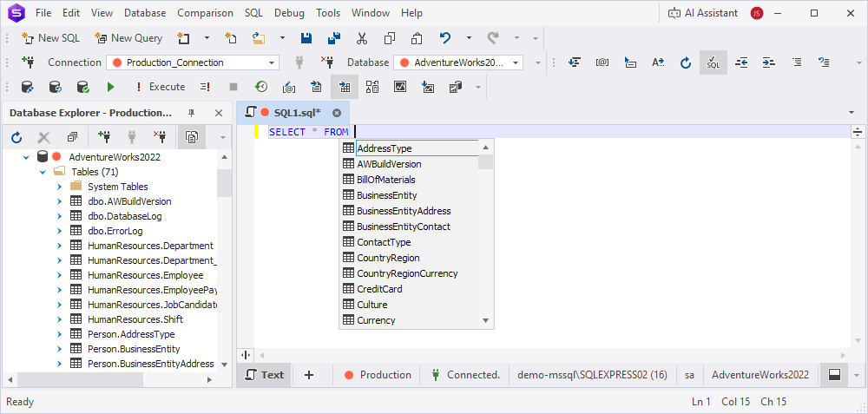Click the Save All double-disk icon
Image resolution: width=868 pixels, height=414 pixels.
[x=334, y=38]
